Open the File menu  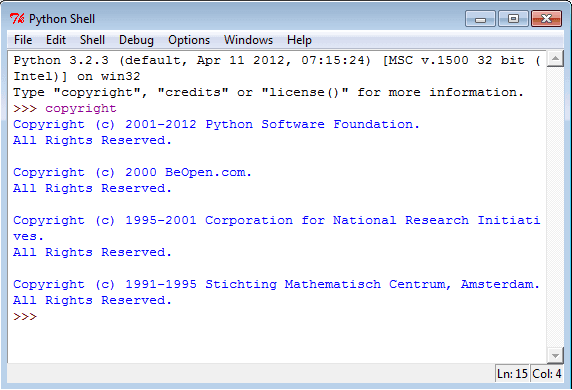point(23,40)
